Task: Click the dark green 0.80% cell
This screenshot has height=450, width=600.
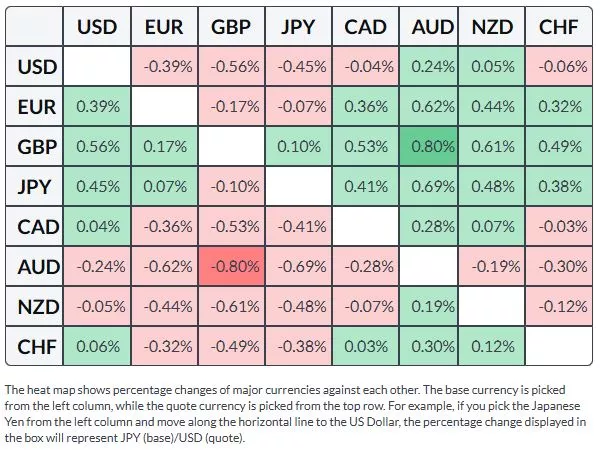Action: [433, 148]
